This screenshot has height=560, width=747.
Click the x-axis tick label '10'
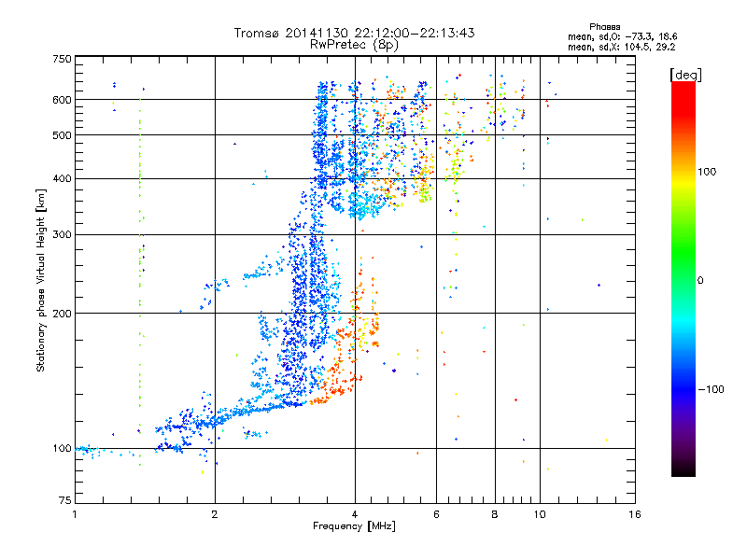pos(540,514)
